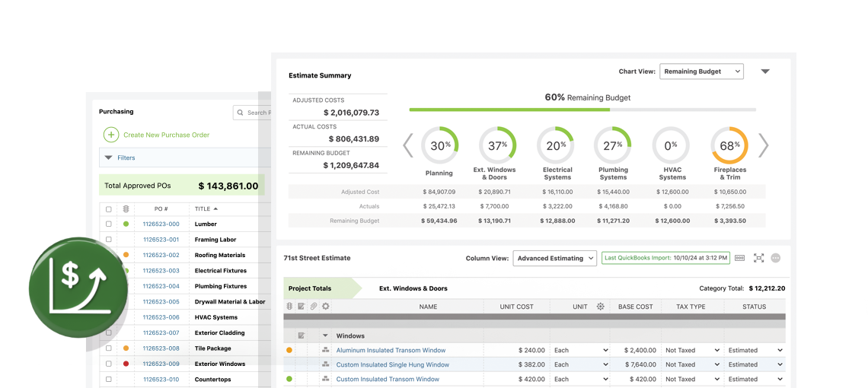
Task: Toggle the select-all checkbox in PO table header
Action: (108, 209)
